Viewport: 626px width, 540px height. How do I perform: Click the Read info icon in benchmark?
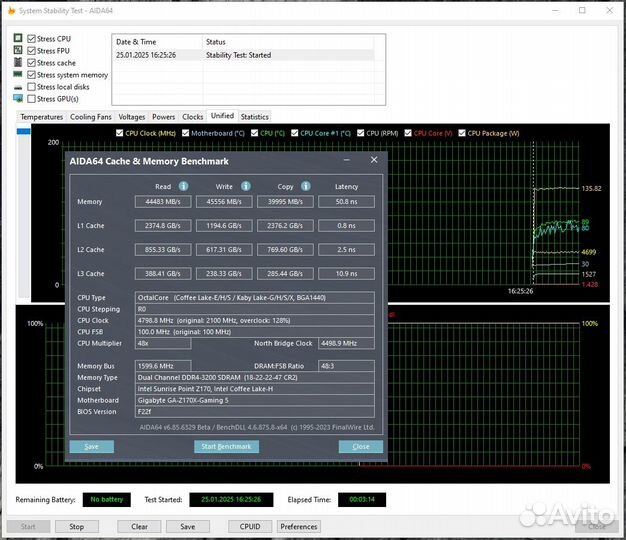pos(183,186)
